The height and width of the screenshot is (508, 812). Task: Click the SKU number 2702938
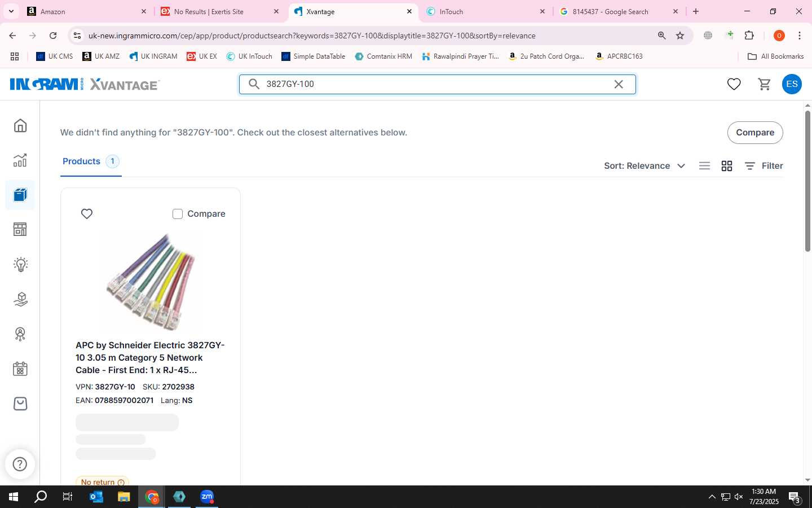coord(178,387)
